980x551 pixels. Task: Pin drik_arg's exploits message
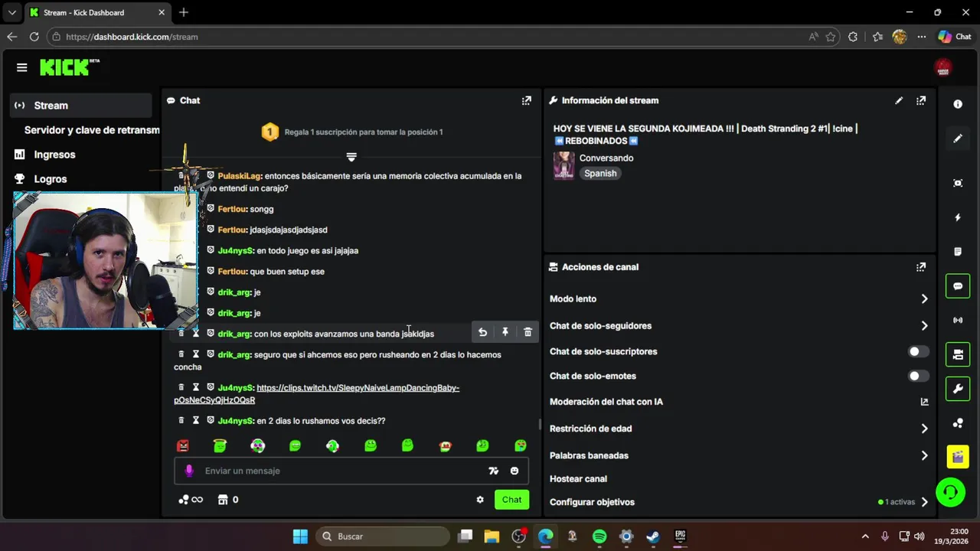[505, 332]
